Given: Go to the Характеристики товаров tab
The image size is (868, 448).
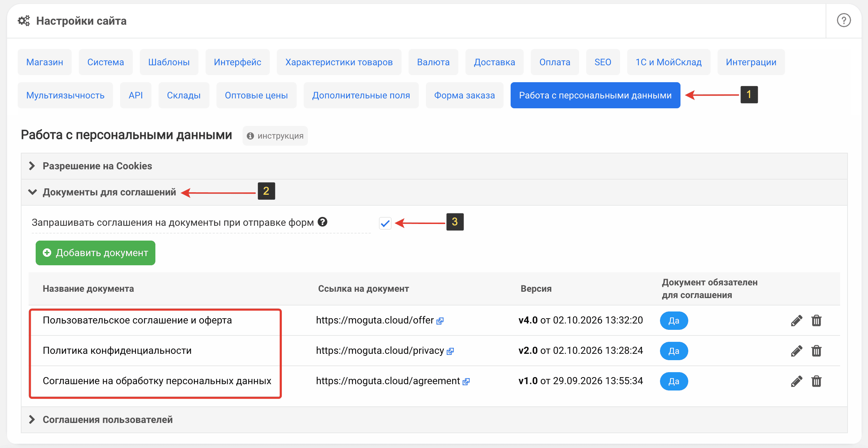Looking at the screenshot, I should pyautogui.click(x=339, y=62).
